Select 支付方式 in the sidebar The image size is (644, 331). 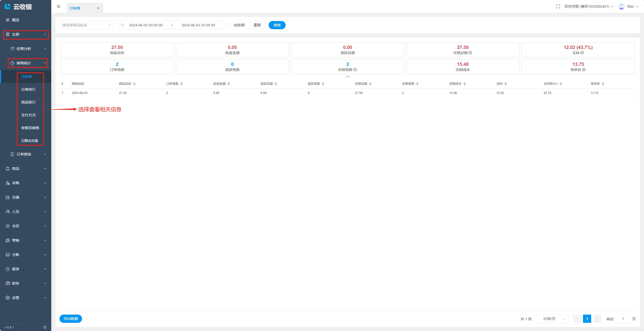28,115
